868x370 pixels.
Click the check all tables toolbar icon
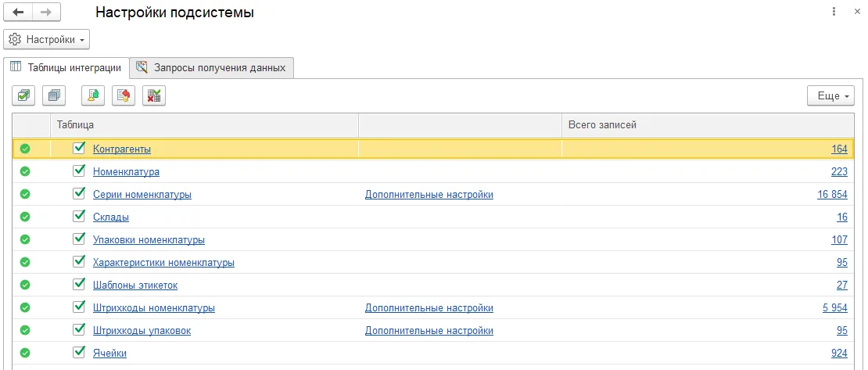[23, 95]
